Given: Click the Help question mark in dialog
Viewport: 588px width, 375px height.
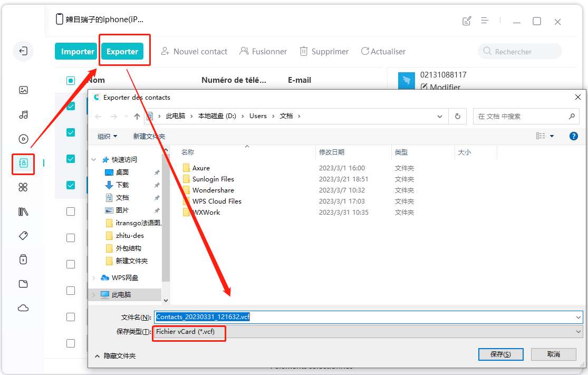Looking at the screenshot, I should [574, 136].
